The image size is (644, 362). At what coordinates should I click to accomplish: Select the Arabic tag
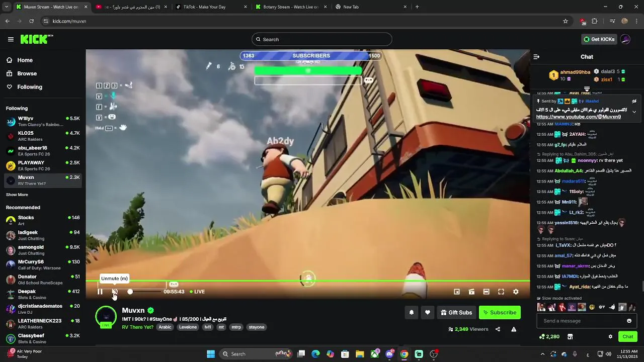(165, 327)
